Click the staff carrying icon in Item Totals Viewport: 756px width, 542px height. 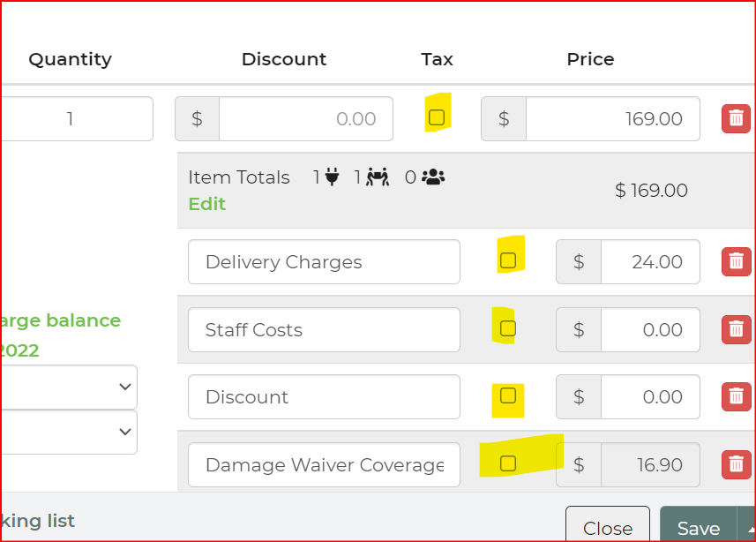[377, 177]
